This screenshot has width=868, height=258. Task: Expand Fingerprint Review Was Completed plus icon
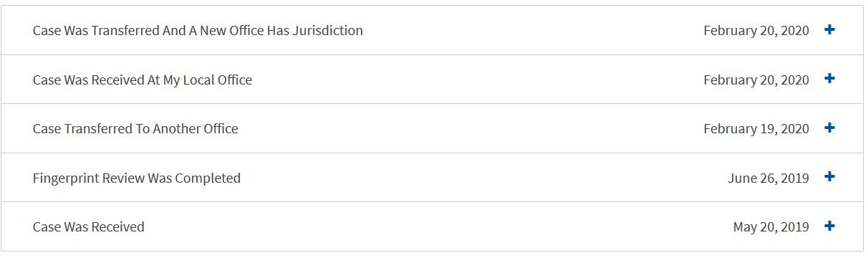(829, 177)
